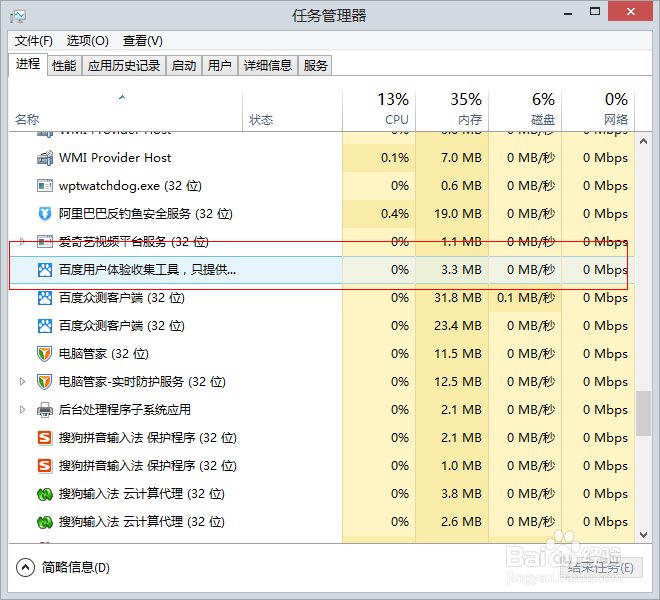Click the WMI Provider Host process icon
Image resolution: width=660 pixels, height=600 pixels.
[45, 158]
